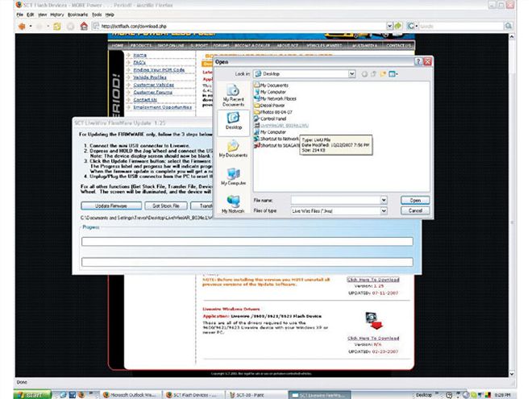
Task: Select My Network icon in places bar
Action: tap(233, 205)
